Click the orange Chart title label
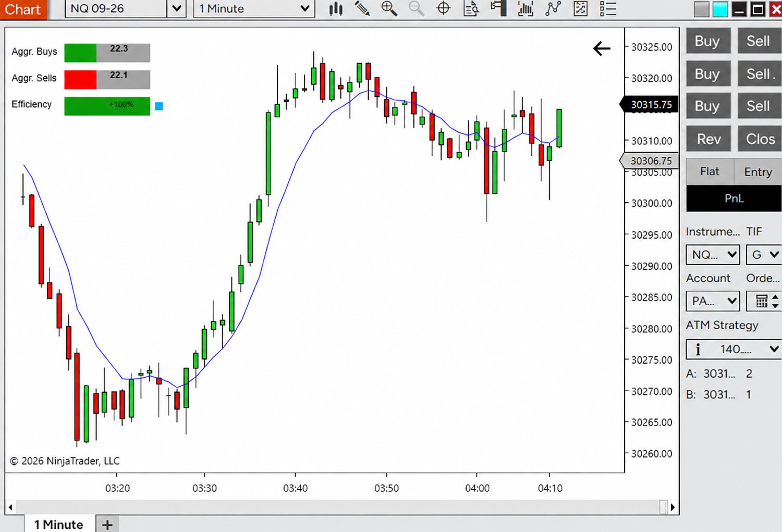This screenshot has width=782, height=532. click(x=23, y=9)
